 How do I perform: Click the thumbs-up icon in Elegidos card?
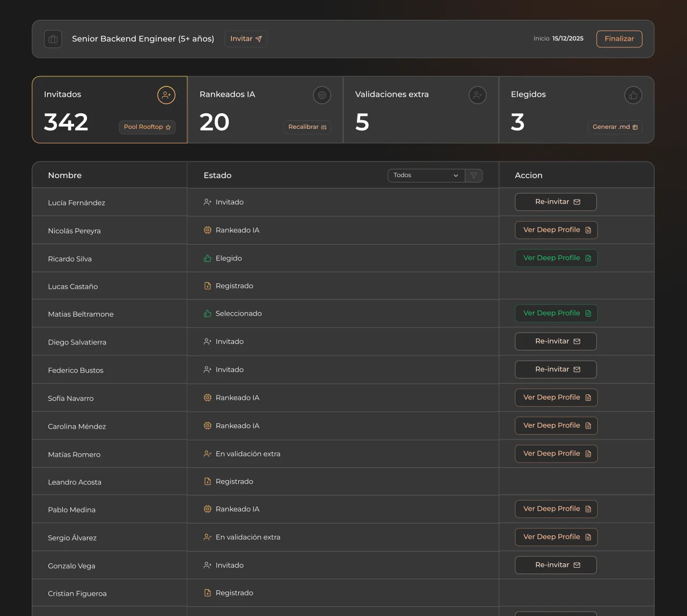click(x=633, y=95)
